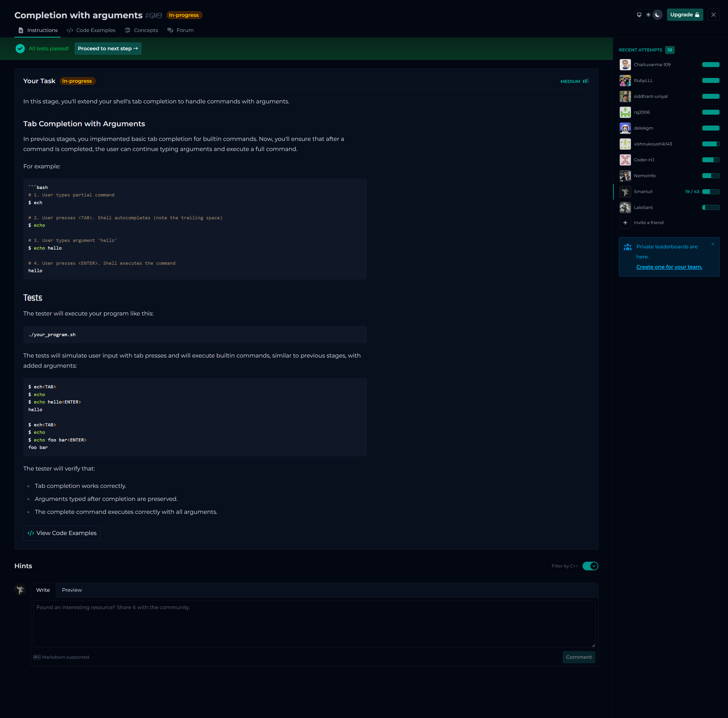
Task: Switch to system theme monitor icon
Action: tap(639, 15)
